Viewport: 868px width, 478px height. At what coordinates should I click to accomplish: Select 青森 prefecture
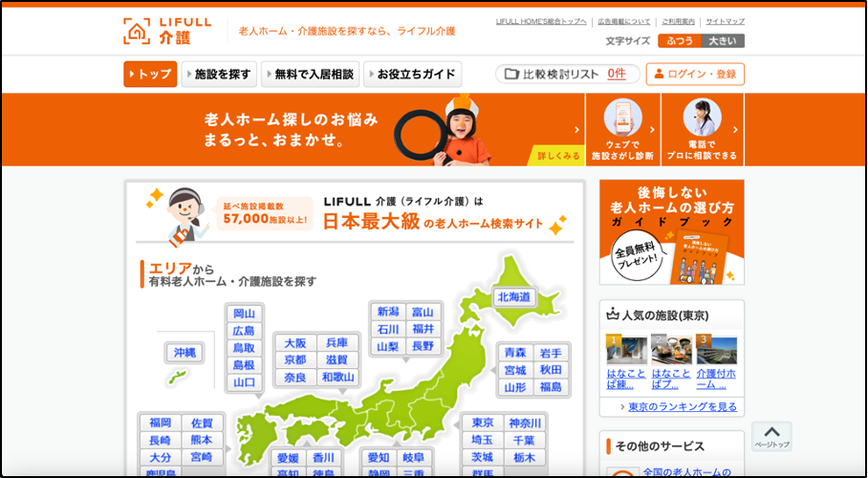pyautogui.click(x=515, y=353)
